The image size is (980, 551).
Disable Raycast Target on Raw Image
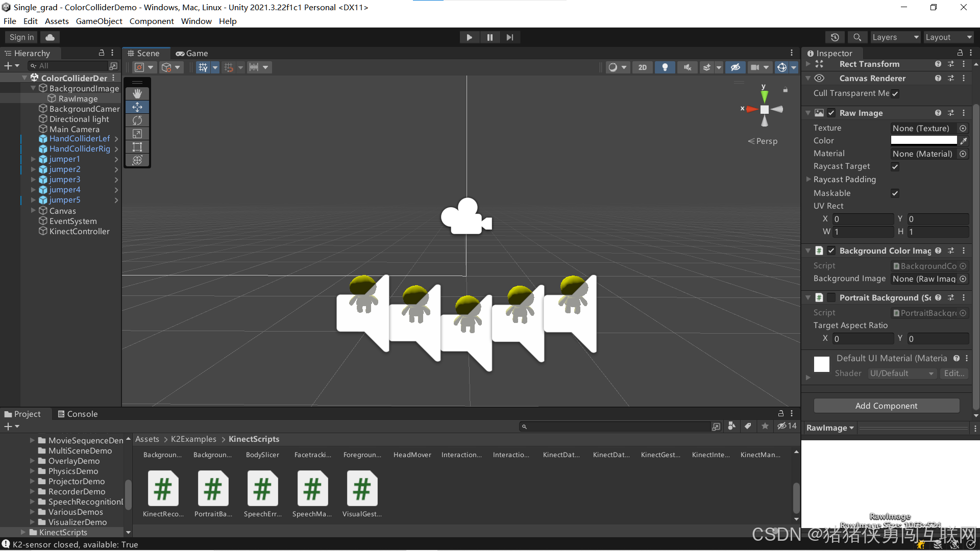(x=895, y=166)
